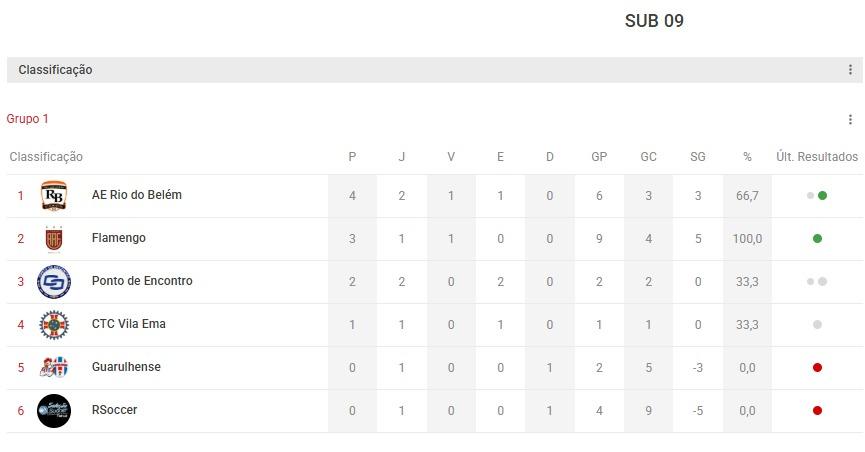Viewport: 865px width, 452px height.
Task: Click the Classificação section header bar
Action: tap(400, 70)
